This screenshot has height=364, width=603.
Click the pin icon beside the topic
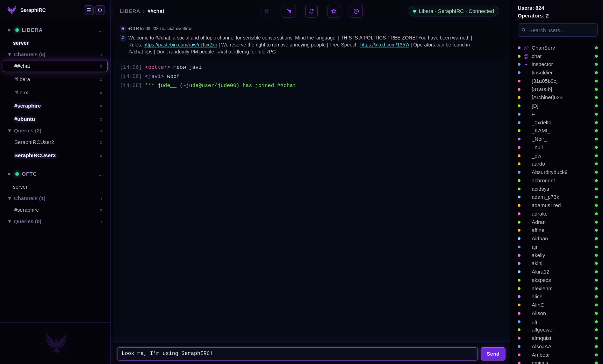pyautogui.click(x=123, y=38)
